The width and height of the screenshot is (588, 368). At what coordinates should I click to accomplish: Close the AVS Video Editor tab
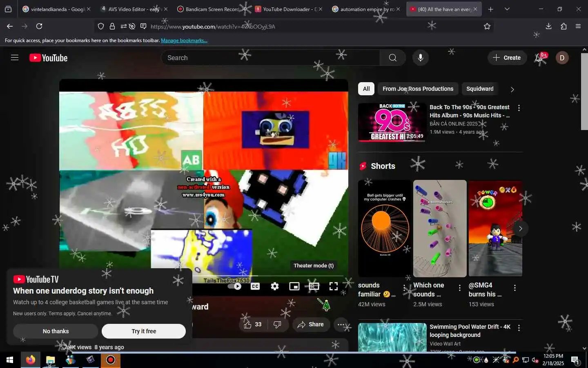tap(165, 9)
